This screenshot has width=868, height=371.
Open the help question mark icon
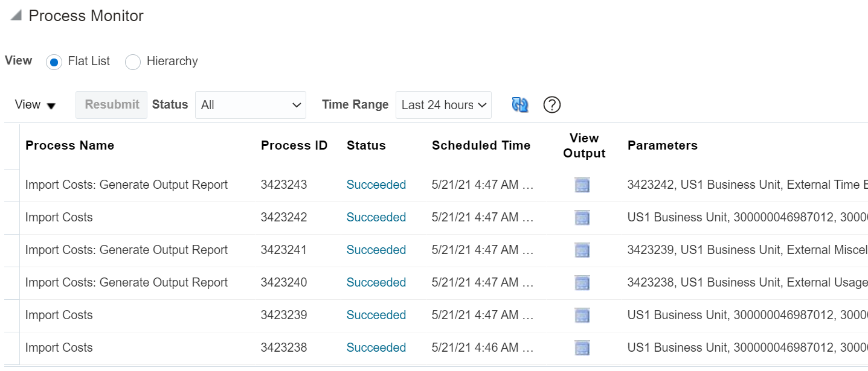click(552, 104)
